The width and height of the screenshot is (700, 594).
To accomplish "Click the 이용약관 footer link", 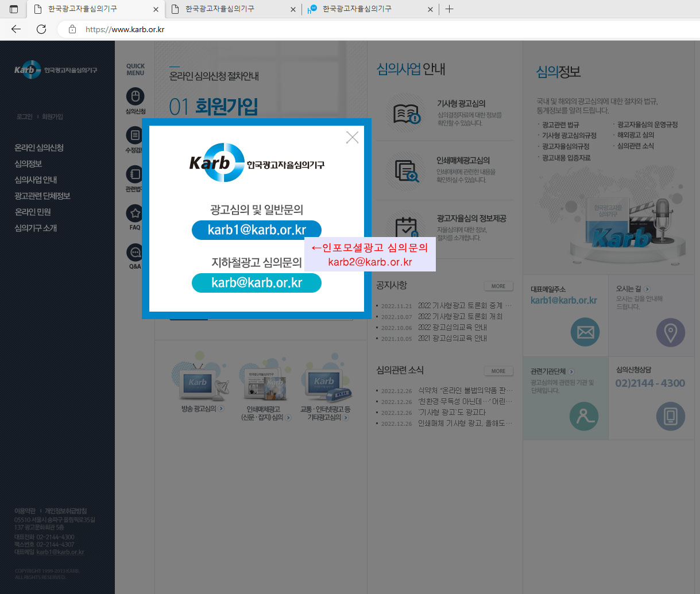I will tap(25, 511).
